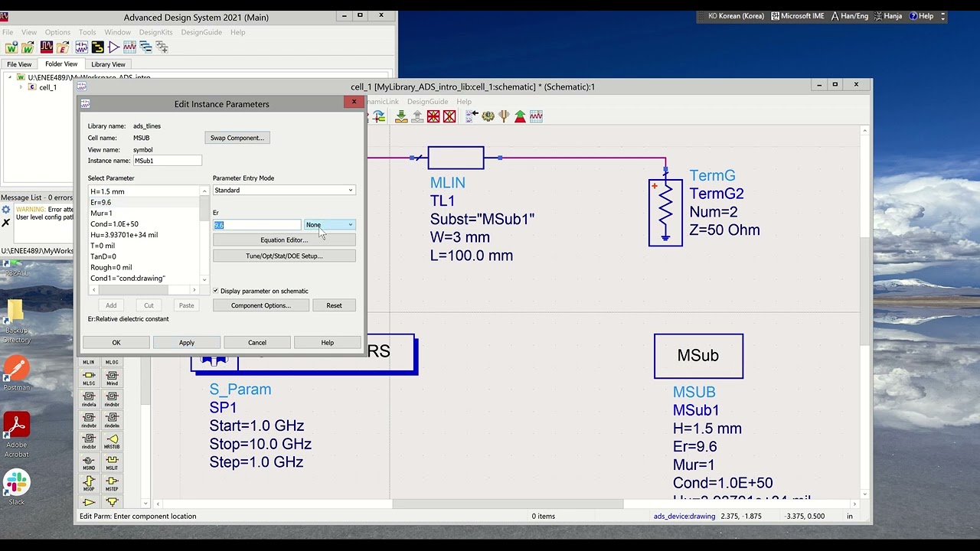
Task: Click the Er value input field
Action: (257, 224)
